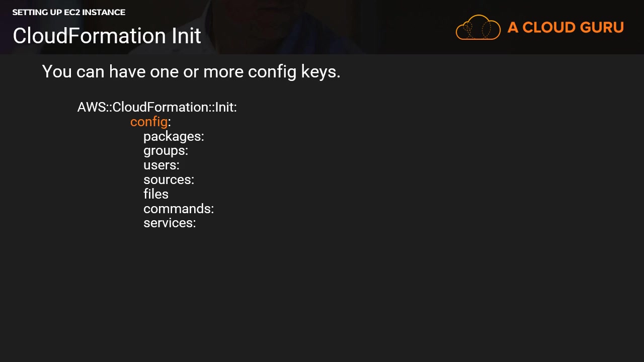Screen dimensions: 644x362
Task: Click the 'packages:' key
Action: click(x=174, y=136)
